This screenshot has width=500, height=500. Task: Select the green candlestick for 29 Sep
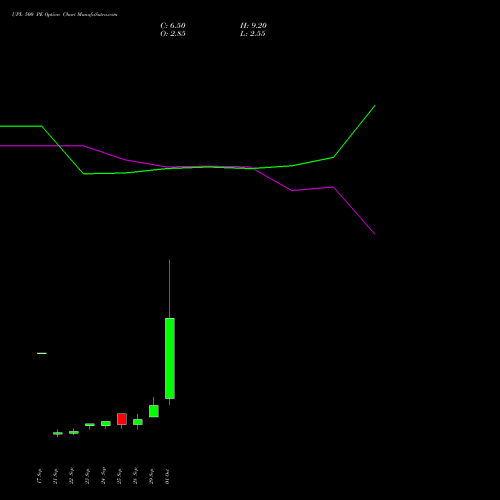[x=154, y=411]
